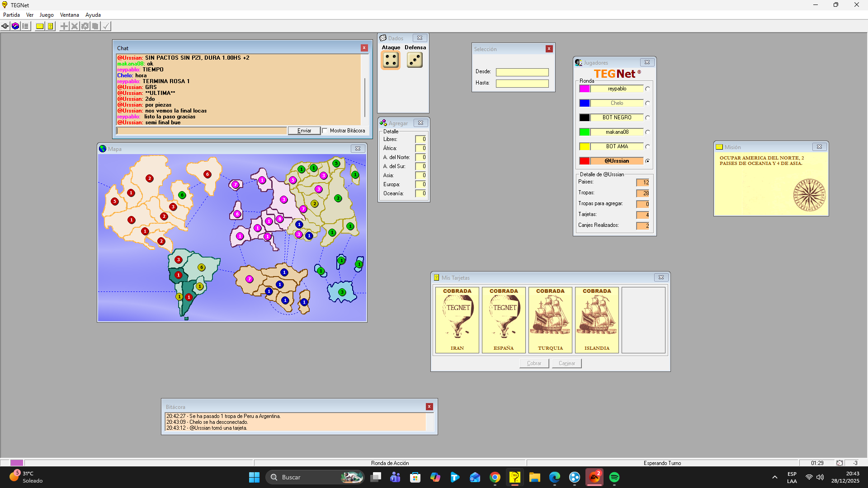Viewport: 868px width, 488px height.
Task: Click the plus add-troops toolbar icon
Action: point(64,26)
